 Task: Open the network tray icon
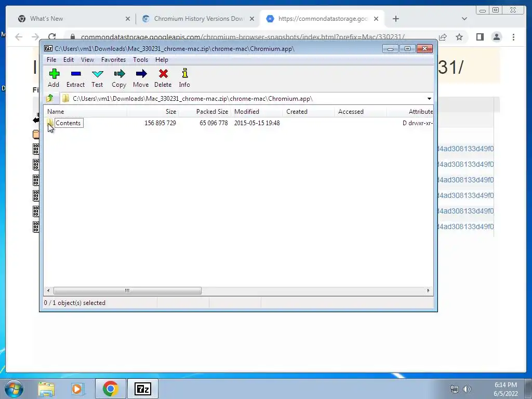click(454, 389)
